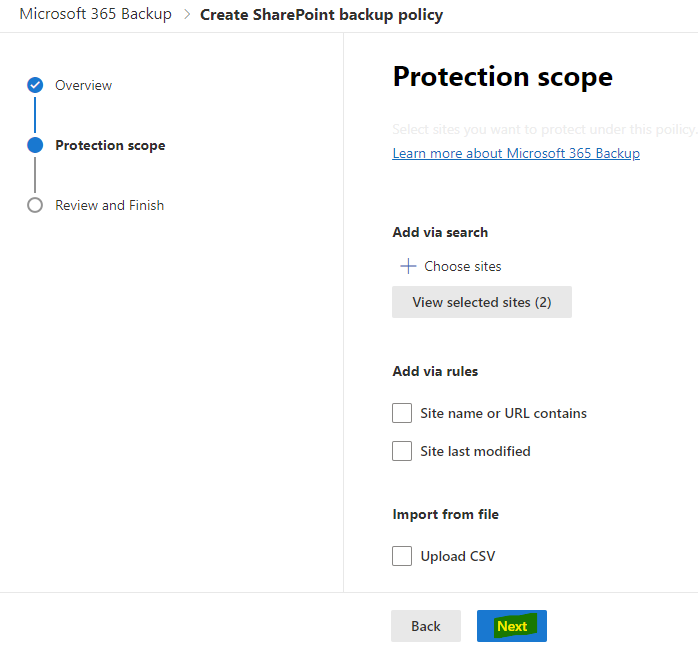The width and height of the screenshot is (698, 653).
Task: Click the Site last modified label text
Action: click(x=475, y=451)
